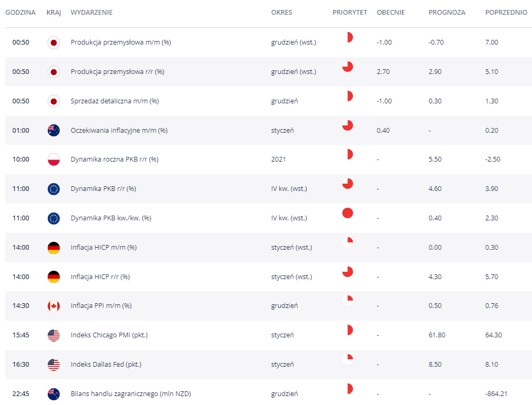Click the Poland flag icon

click(x=53, y=159)
